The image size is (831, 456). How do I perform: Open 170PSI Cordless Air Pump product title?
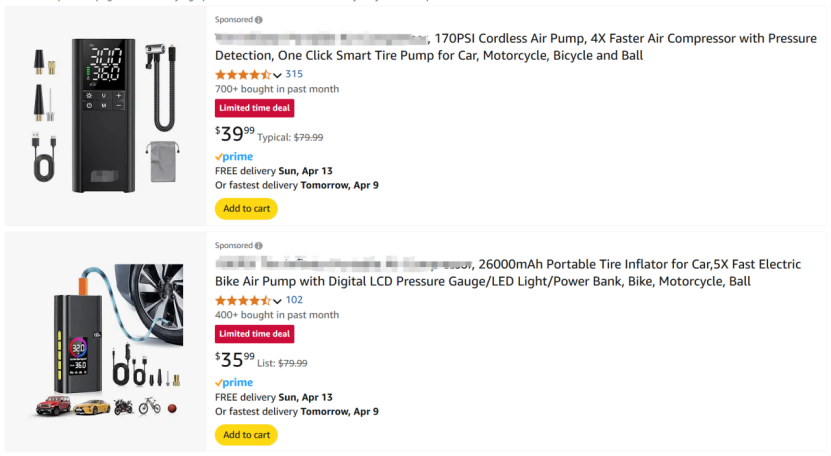516,47
